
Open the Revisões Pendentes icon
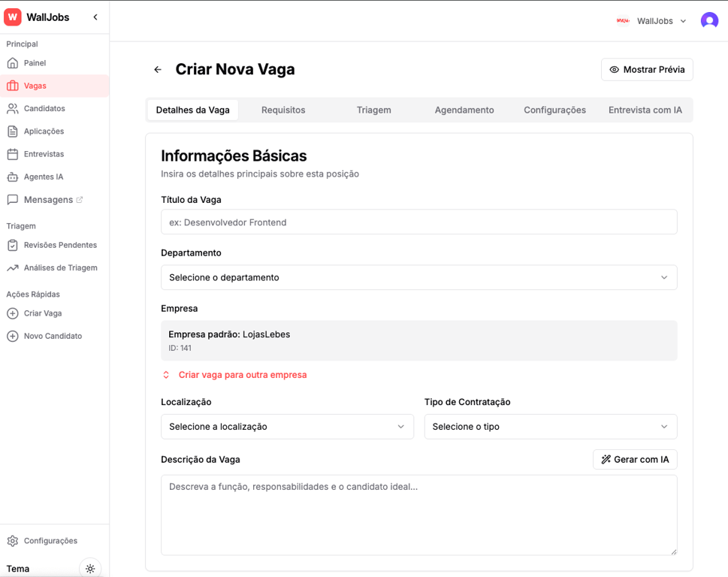(13, 245)
